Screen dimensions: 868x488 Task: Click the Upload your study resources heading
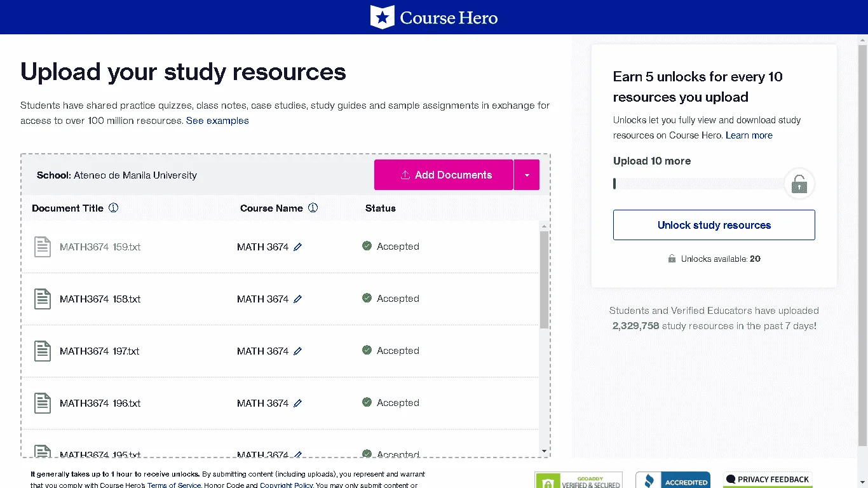click(x=183, y=72)
